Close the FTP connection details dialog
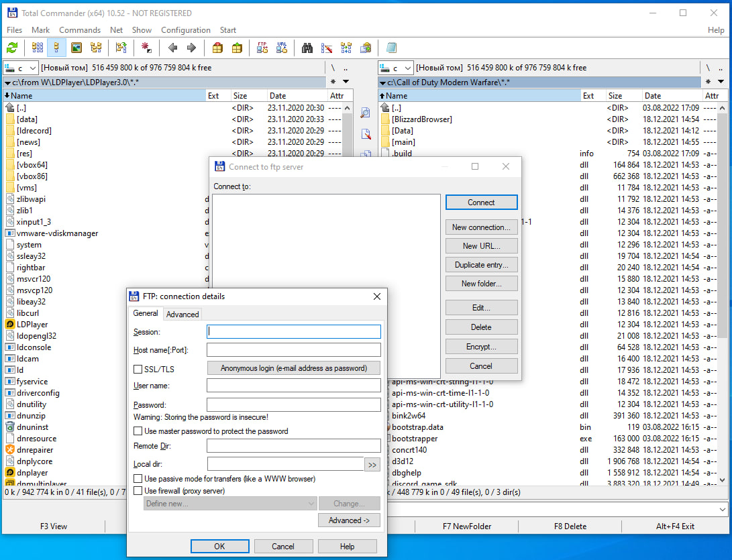Screen dimensions: 732x560 click(377, 296)
